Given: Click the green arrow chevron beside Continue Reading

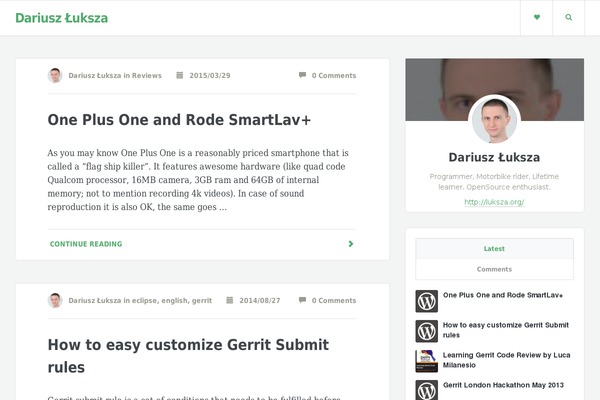Looking at the screenshot, I should pos(351,244).
